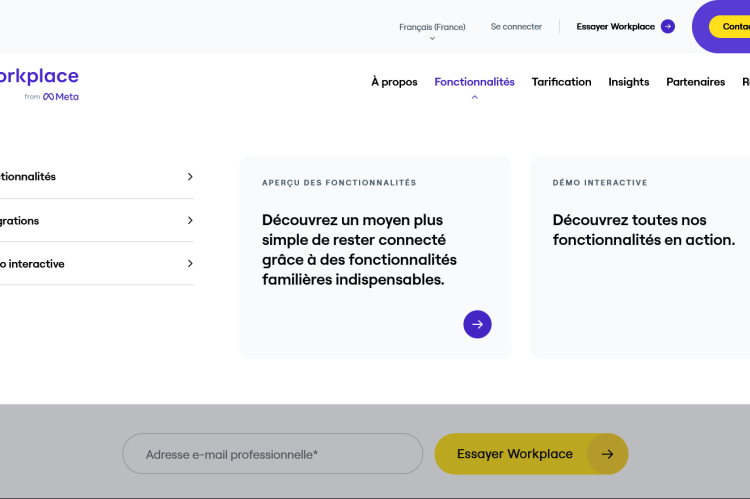Go to Tarification in navigation
Viewport: 750px width, 499px height.
coord(562,82)
